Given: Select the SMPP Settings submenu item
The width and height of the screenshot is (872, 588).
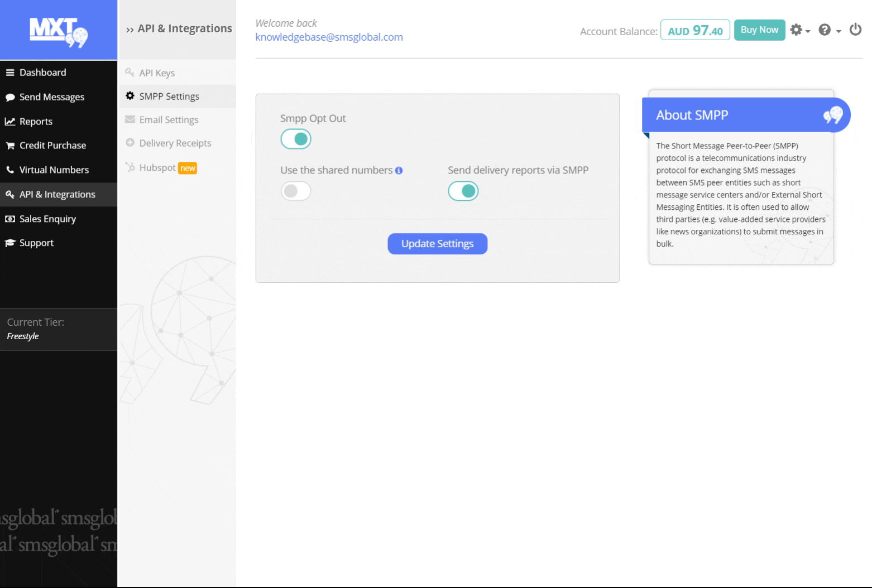Looking at the screenshot, I should coord(169,97).
